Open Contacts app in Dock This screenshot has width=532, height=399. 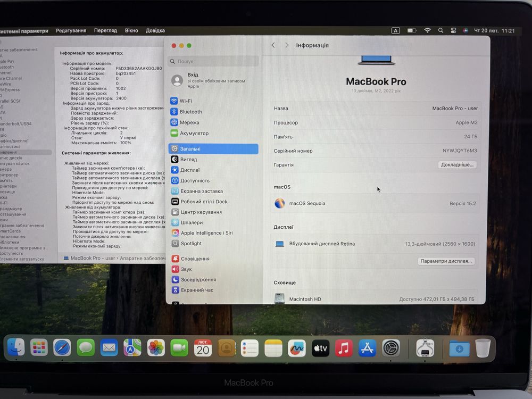pyautogui.click(x=226, y=348)
